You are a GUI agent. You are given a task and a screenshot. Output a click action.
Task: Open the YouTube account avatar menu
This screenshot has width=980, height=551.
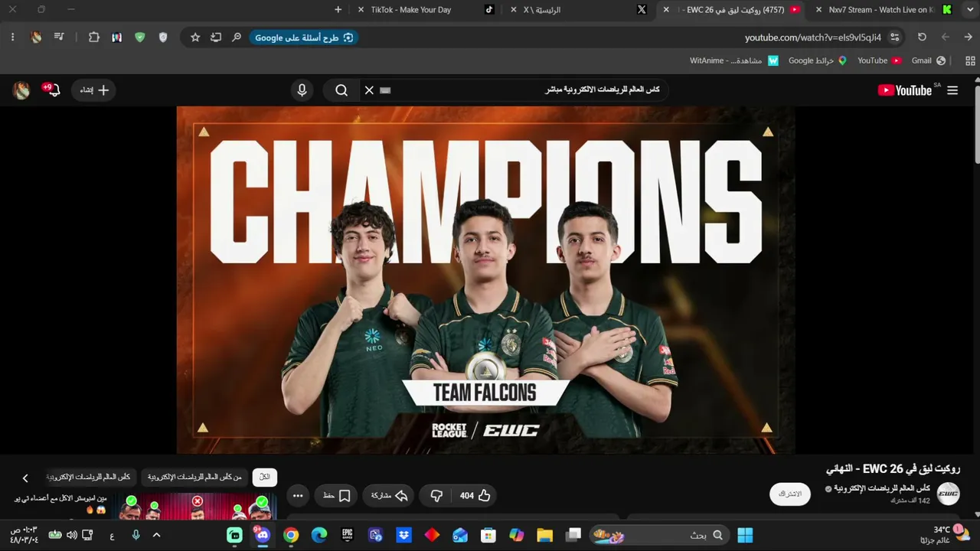[21, 90]
